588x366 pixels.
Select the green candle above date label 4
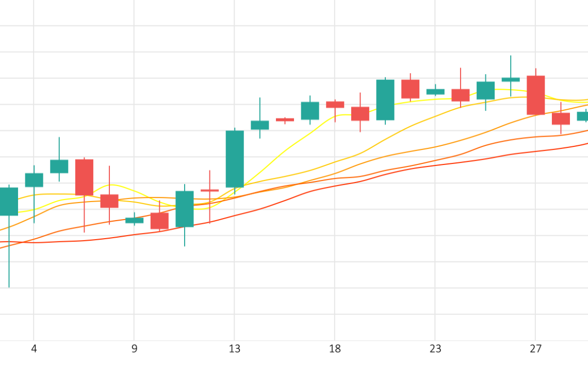tap(34, 180)
